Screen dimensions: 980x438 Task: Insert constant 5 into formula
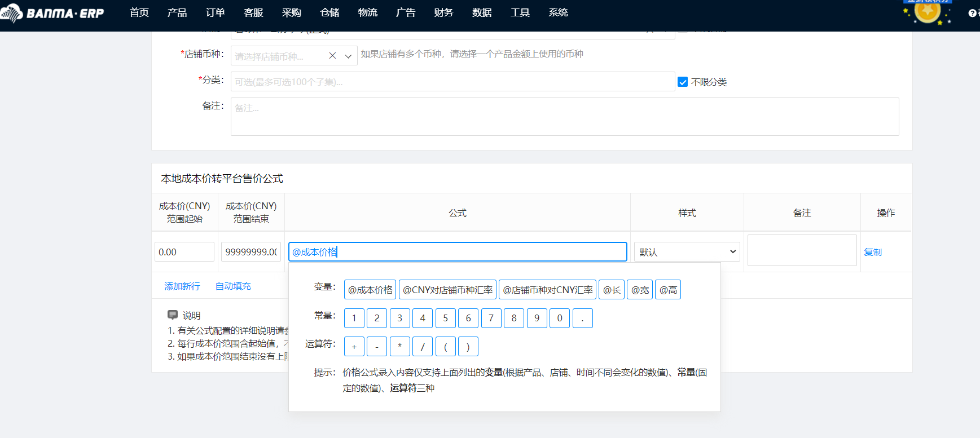(x=446, y=318)
